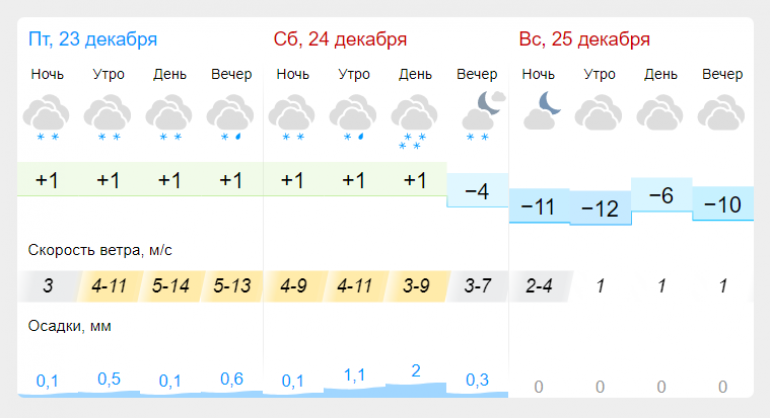The width and height of the screenshot is (770, 418).
Task: Click Sunday night crescent moon cloud icon
Action: pyautogui.click(x=543, y=111)
